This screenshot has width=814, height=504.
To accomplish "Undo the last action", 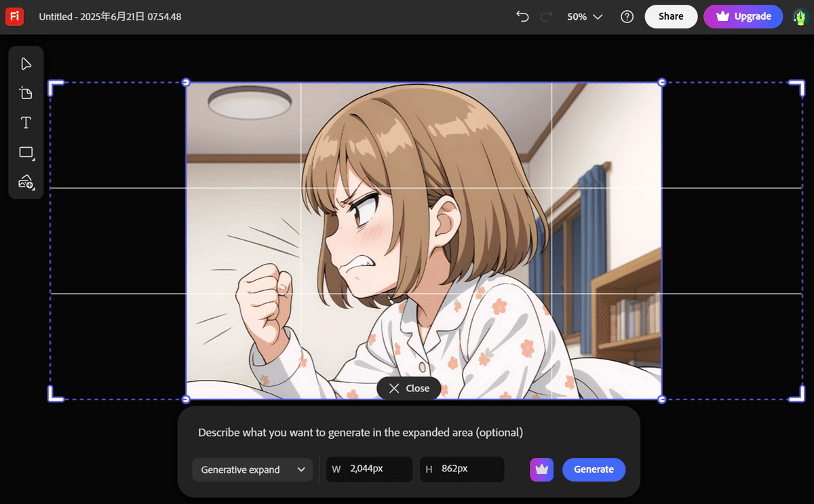I will click(x=522, y=16).
